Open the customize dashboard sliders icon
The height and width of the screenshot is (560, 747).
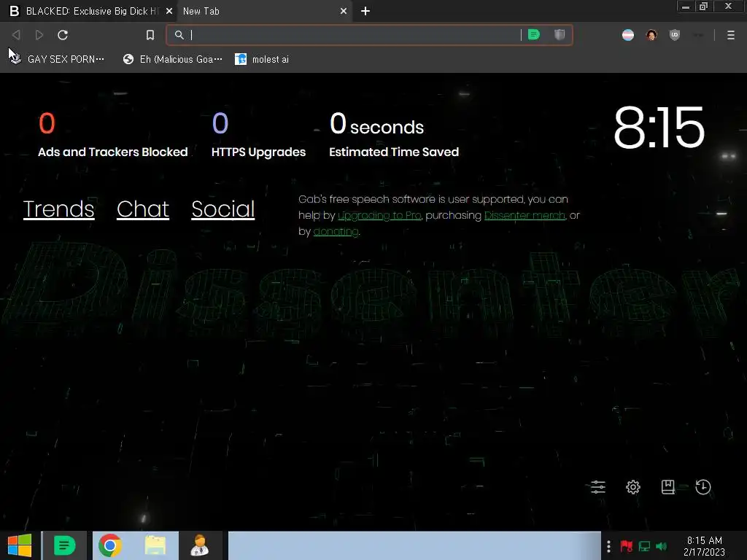coord(598,487)
